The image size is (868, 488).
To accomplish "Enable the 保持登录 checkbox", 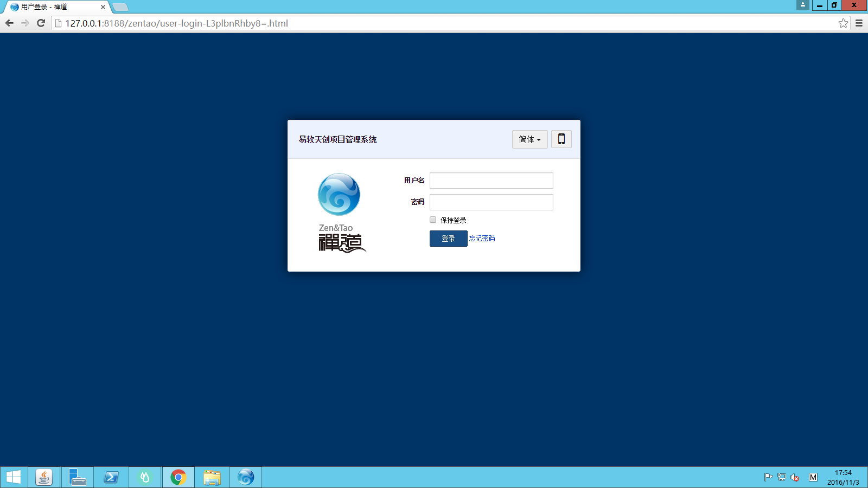I will coord(433,220).
